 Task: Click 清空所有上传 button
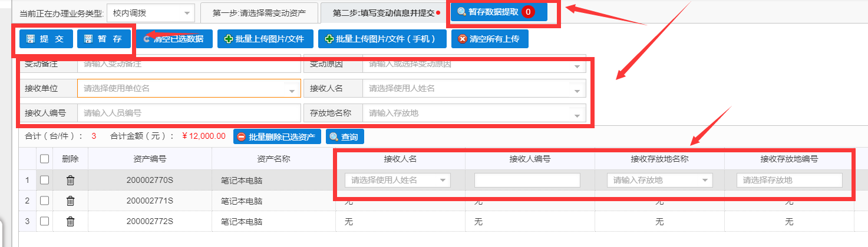pyautogui.click(x=489, y=39)
